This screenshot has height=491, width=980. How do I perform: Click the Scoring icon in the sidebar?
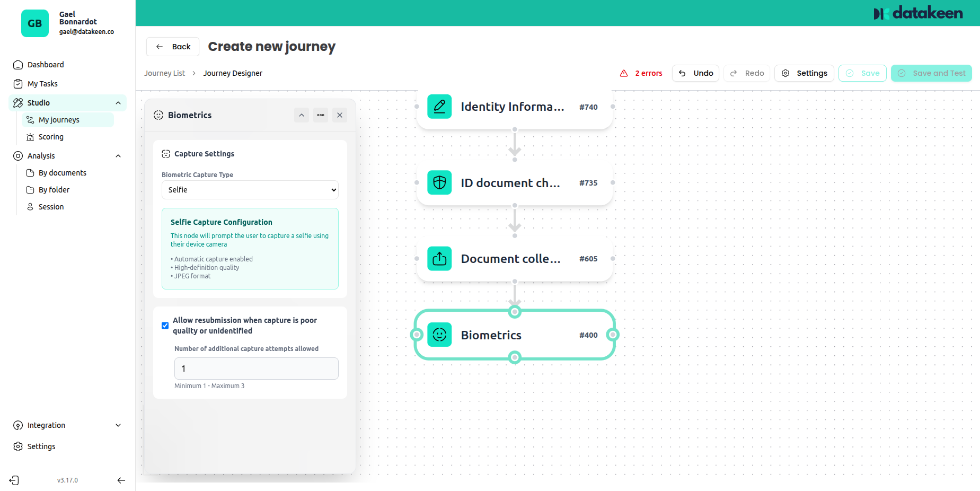tap(30, 137)
